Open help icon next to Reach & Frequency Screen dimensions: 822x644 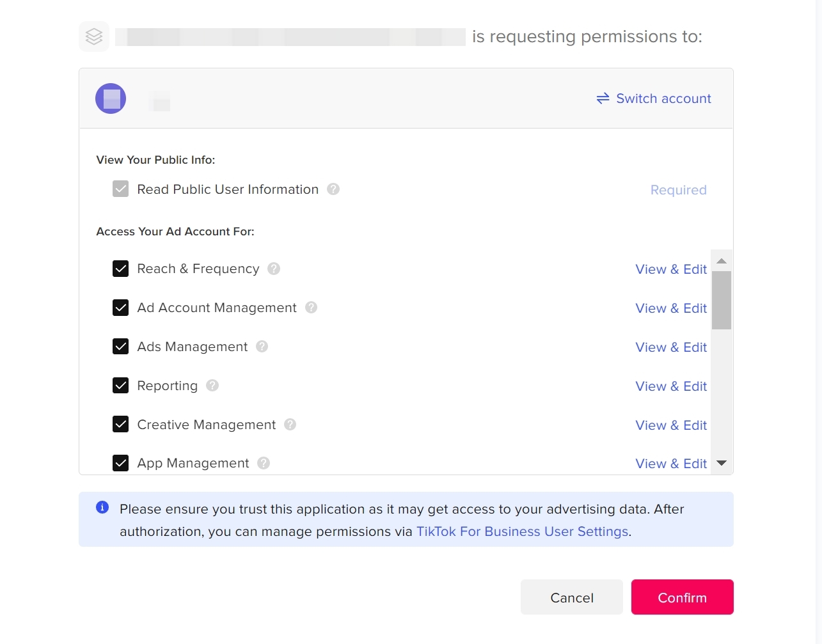click(x=274, y=269)
